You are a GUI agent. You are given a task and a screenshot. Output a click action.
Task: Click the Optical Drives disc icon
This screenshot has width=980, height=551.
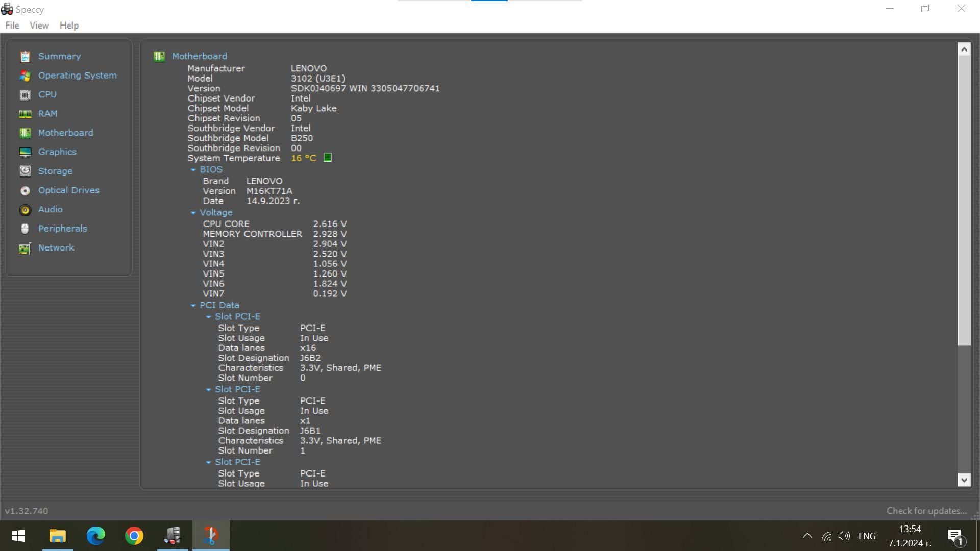[25, 190]
